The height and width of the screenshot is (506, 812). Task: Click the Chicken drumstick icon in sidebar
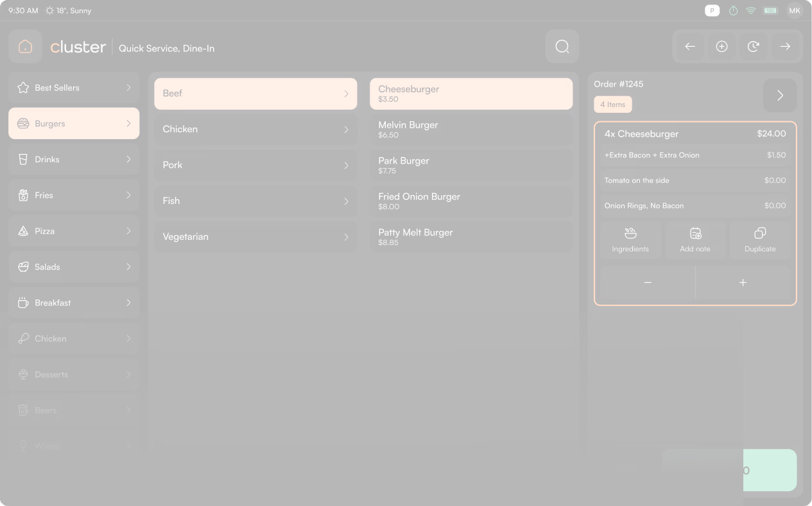23,339
